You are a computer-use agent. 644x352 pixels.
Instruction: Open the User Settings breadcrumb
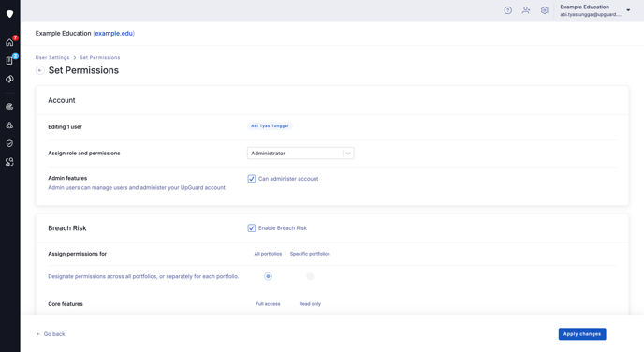[52, 57]
